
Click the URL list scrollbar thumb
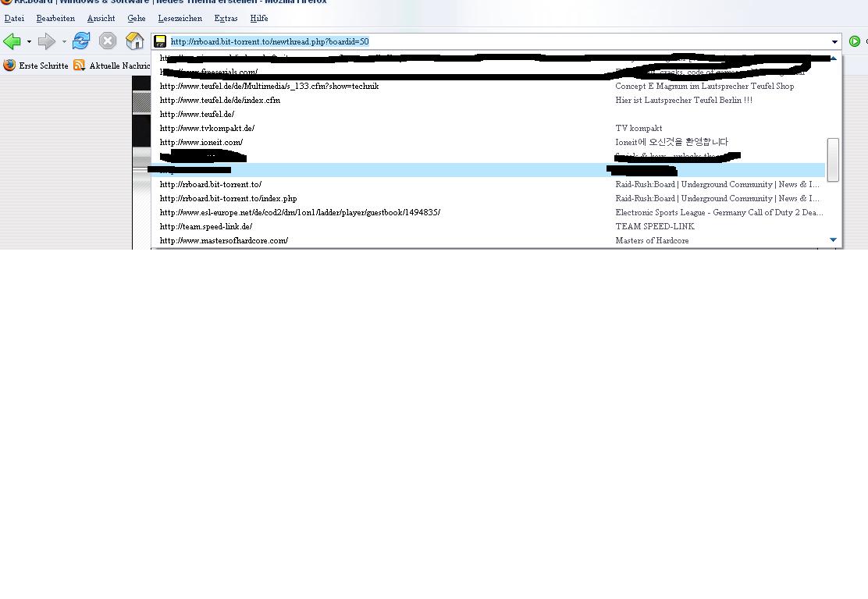pos(833,160)
